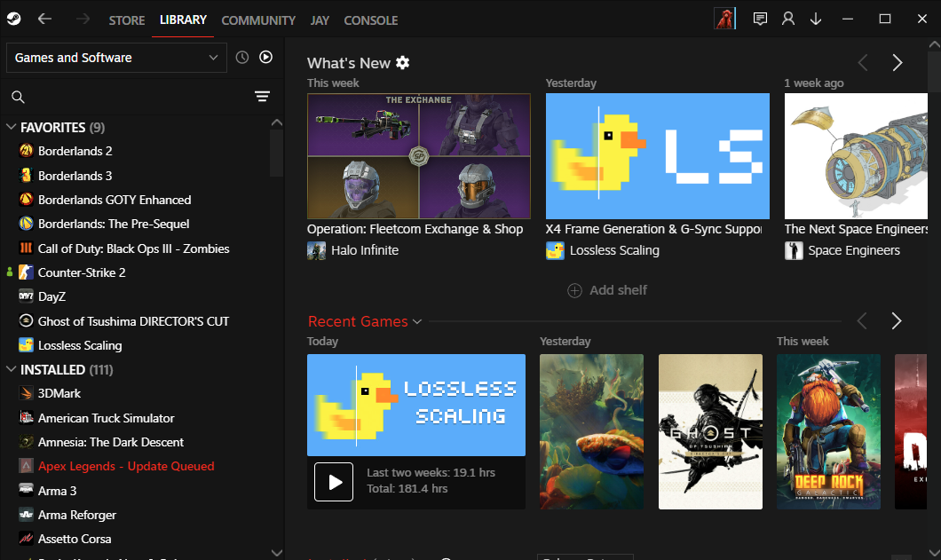Go to previous Recent Games page

point(862,321)
